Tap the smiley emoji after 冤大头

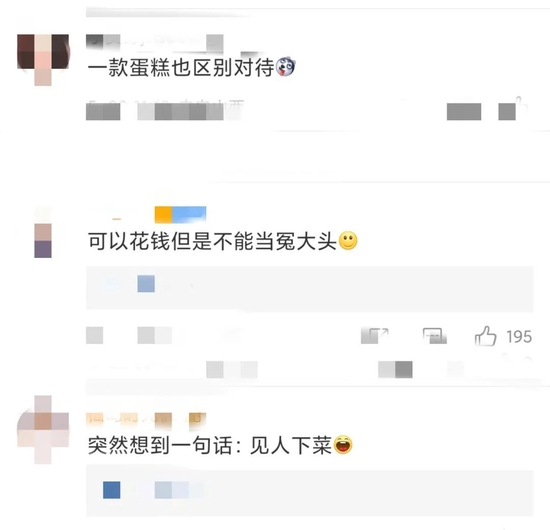point(348,241)
